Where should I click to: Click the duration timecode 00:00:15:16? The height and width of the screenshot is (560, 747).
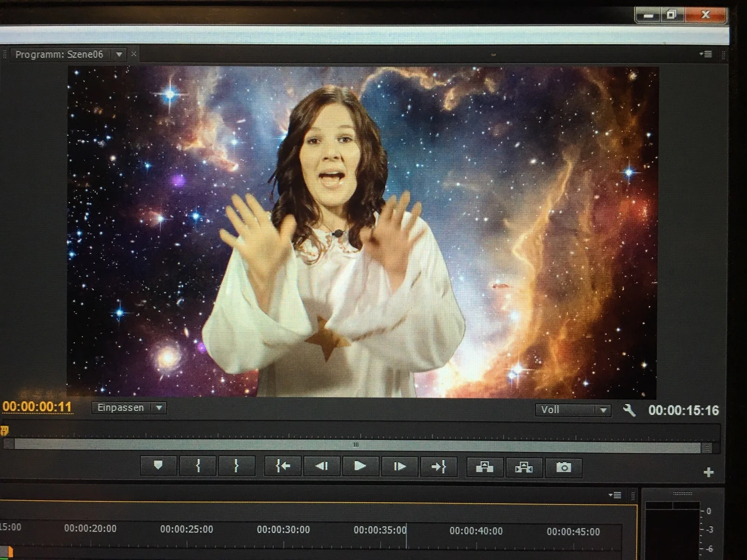click(684, 410)
